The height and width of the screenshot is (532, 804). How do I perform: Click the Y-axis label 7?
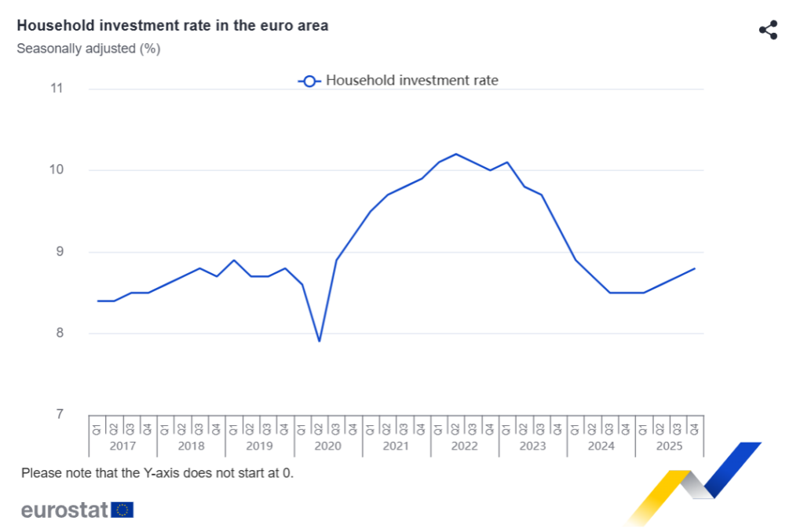(x=59, y=414)
